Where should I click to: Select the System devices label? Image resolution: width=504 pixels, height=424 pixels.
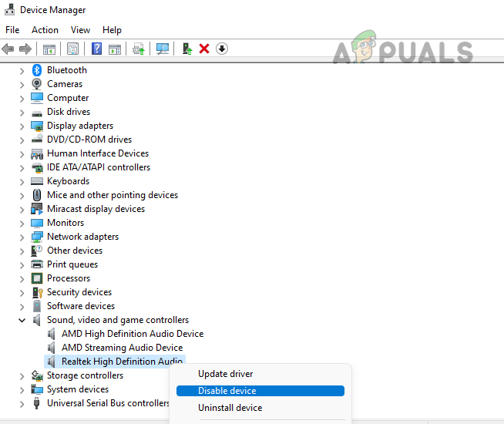coord(78,389)
